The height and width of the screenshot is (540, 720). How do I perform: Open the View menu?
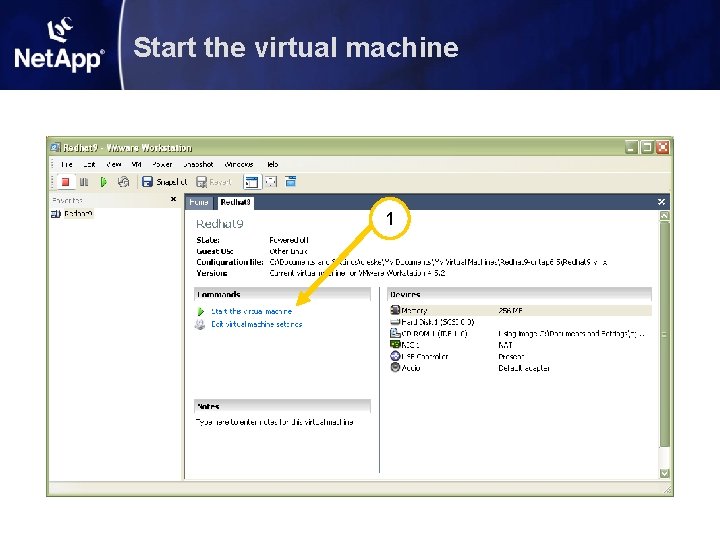click(113, 164)
